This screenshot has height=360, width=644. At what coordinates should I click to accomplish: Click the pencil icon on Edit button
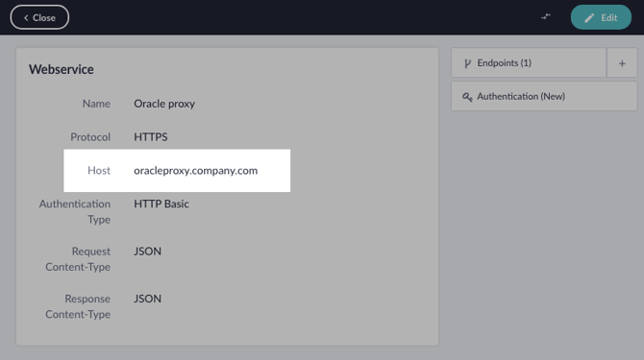pyautogui.click(x=589, y=17)
